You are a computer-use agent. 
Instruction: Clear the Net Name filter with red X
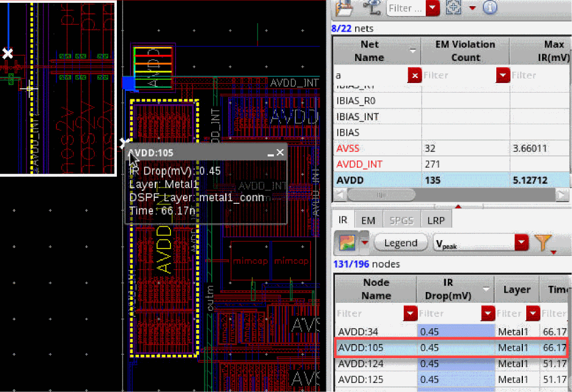click(x=414, y=75)
